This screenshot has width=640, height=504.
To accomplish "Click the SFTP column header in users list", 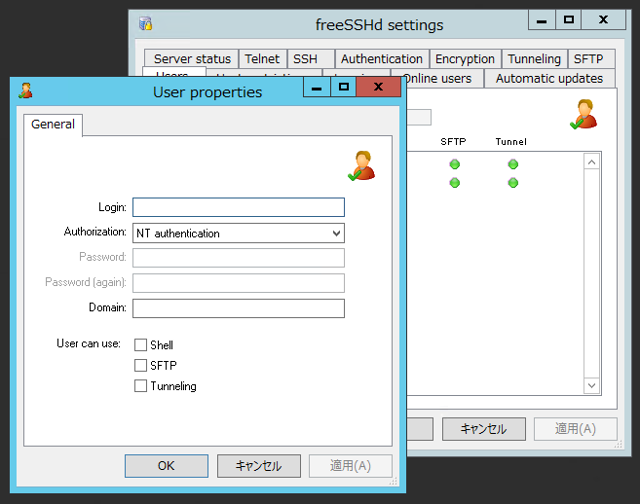I will [x=453, y=142].
